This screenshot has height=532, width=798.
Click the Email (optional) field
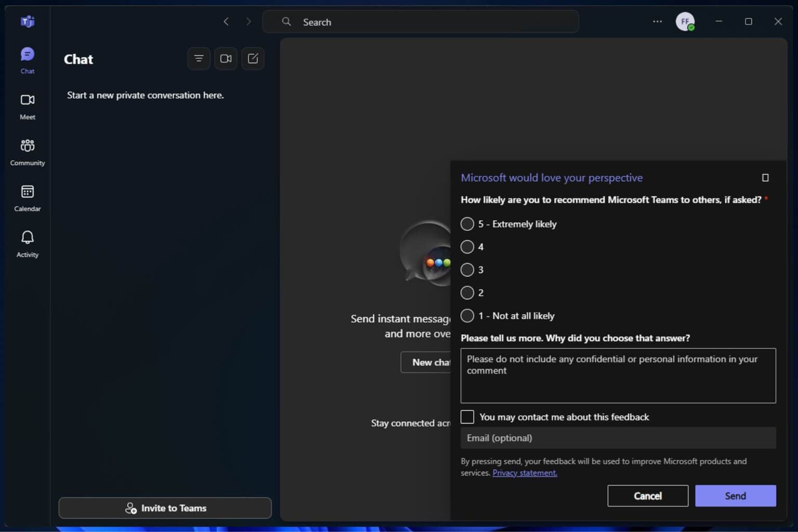tap(618, 438)
